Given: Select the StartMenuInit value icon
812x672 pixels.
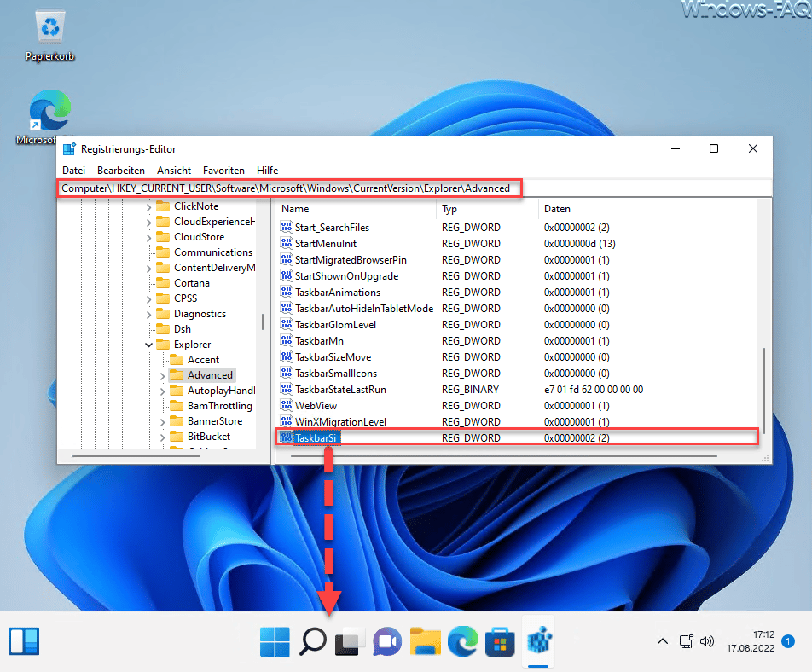Looking at the screenshot, I should (287, 243).
